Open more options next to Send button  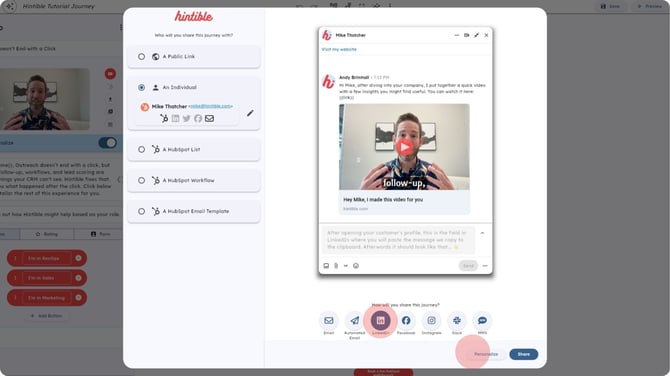tap(485, 266)
